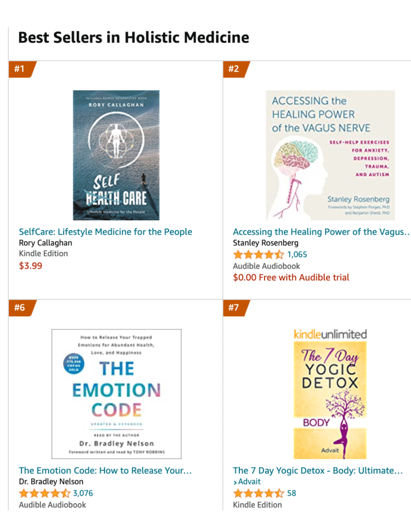Open The 7 Day Yogic Detox title link
Image resolution: width=411 pixels, height=532 pixels.
tap(318, 471)
